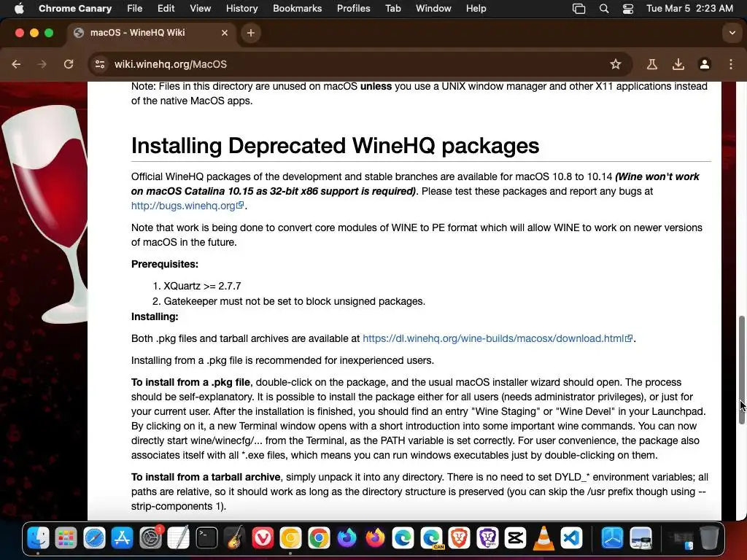View site information icon in address bar
The image size is (747, 560).
[99, 64]
